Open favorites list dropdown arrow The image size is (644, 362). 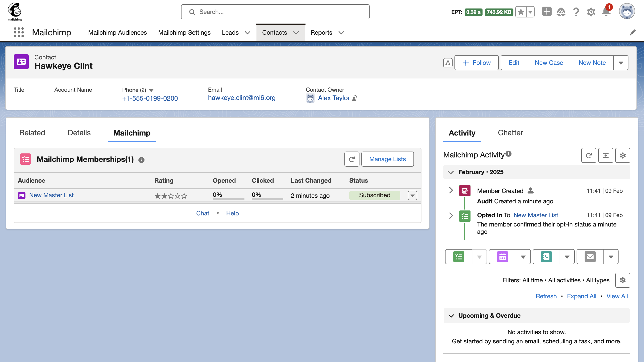pos(530,12)
